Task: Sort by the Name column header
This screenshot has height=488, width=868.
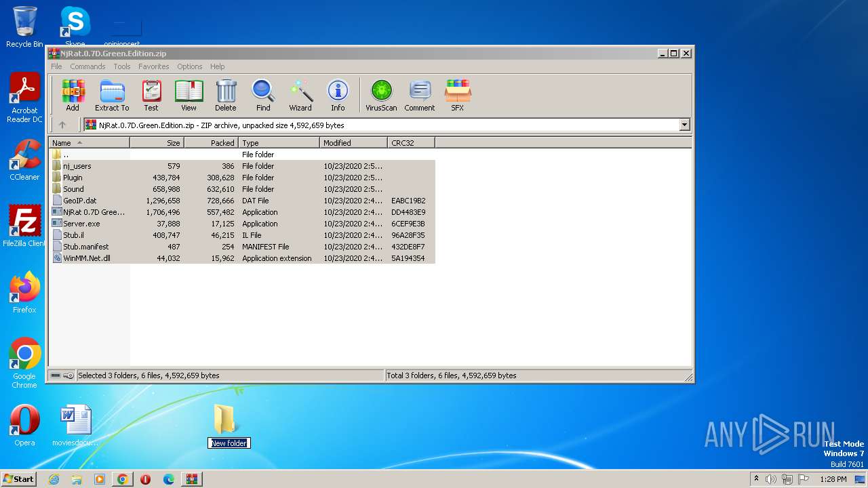Action: [89, 143]
